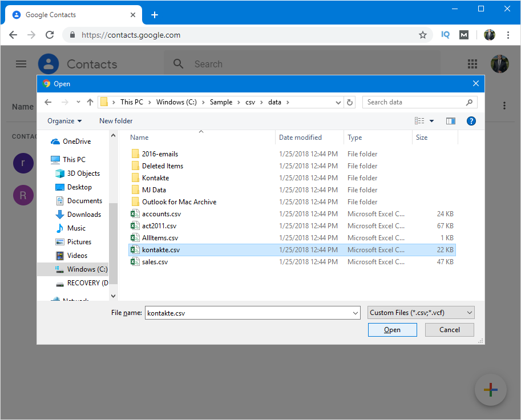The width and height of the screenshot is (521, 420).
Task: Select the AllItems.csv file
Action: click(292, 237)
